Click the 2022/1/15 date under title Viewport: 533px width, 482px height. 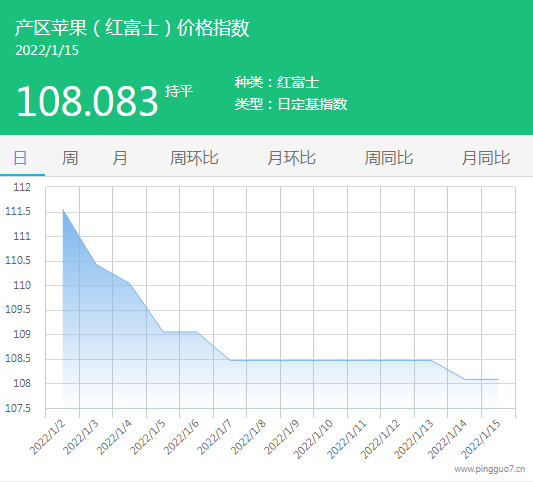click(47, 50)
